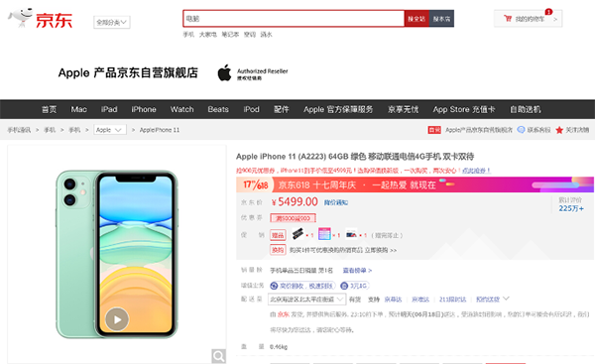The image size is (595, 364).
Task: Click the red star follow-store icon
Action: click(x=559, y=130)
